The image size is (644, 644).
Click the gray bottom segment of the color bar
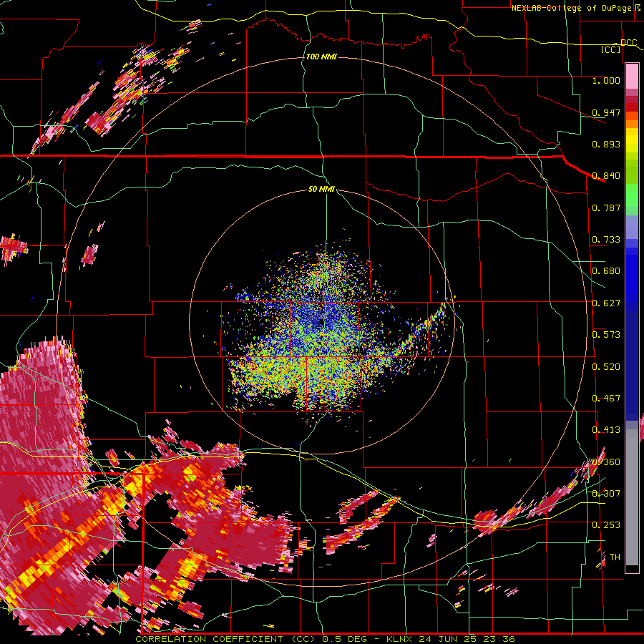point(632,497)
